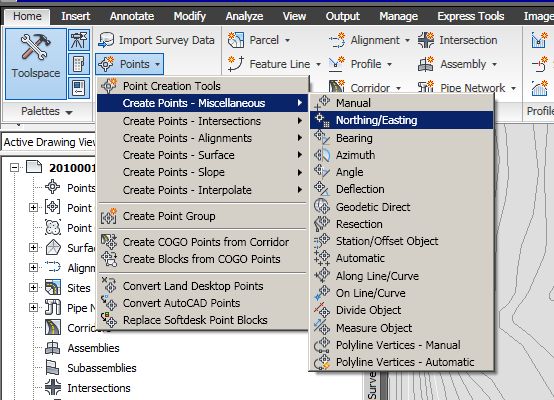Select Create COGO Points from Corridor

point(202,242)
